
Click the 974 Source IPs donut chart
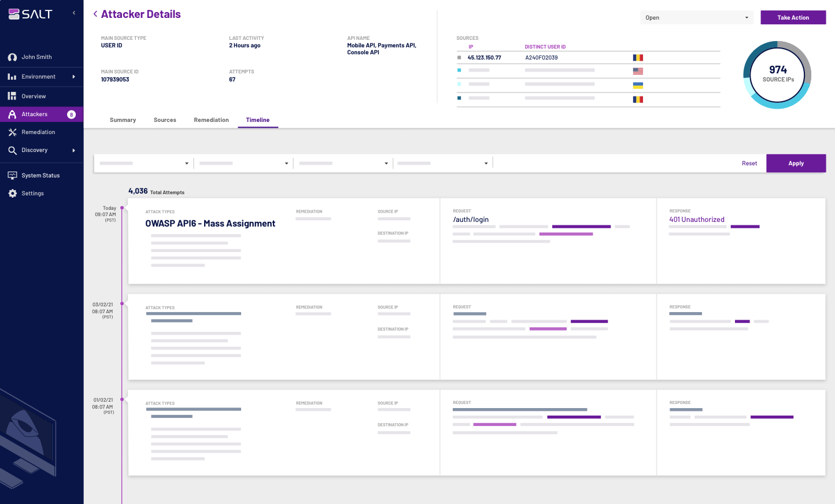(x=777, y=75)
